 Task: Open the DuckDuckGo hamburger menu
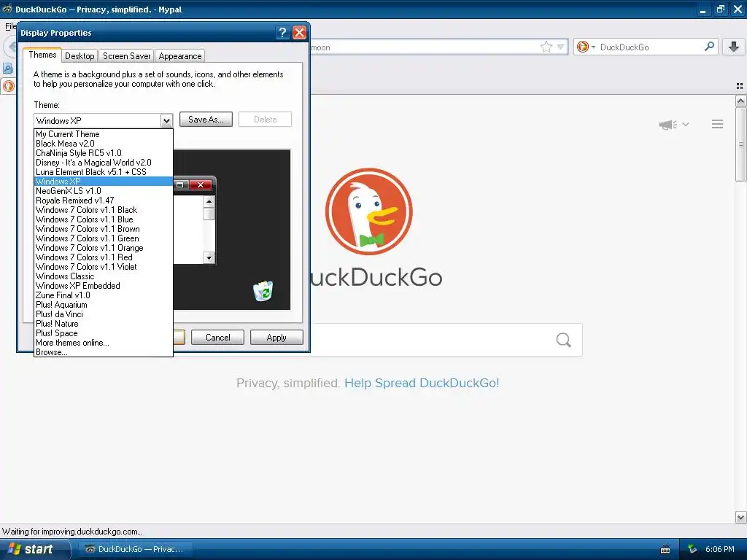(x=718, y=124)
